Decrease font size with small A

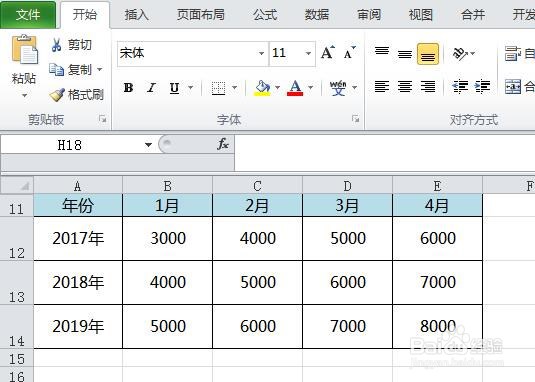click(x=349, y=53)
